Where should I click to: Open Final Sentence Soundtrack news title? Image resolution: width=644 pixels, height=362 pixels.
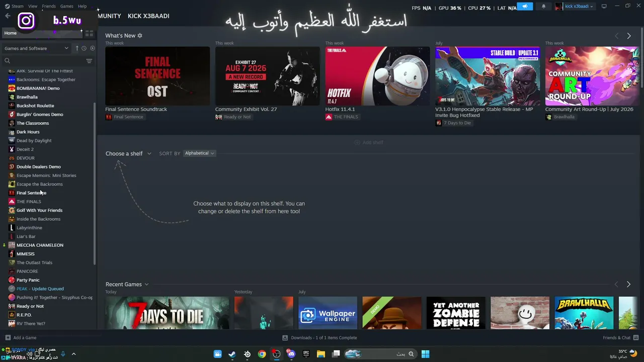pos(136,109)
